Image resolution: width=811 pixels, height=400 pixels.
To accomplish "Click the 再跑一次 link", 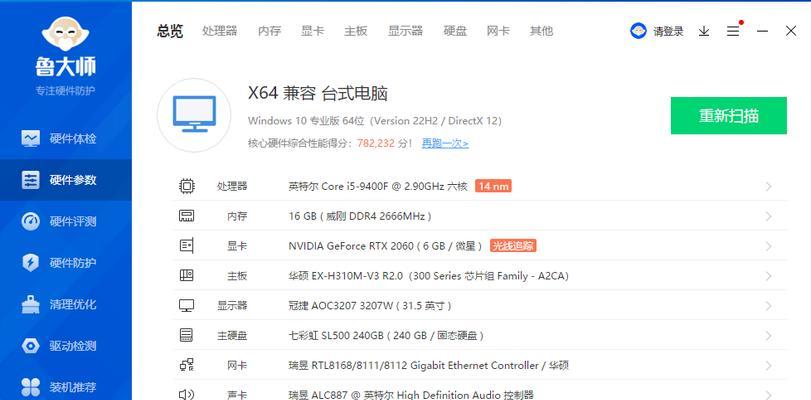I will pyautogui.click(x=445, y=143).
